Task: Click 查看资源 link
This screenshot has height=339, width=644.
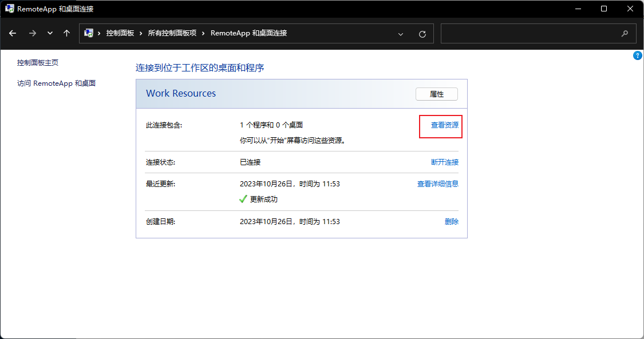Action: [440, 125]
